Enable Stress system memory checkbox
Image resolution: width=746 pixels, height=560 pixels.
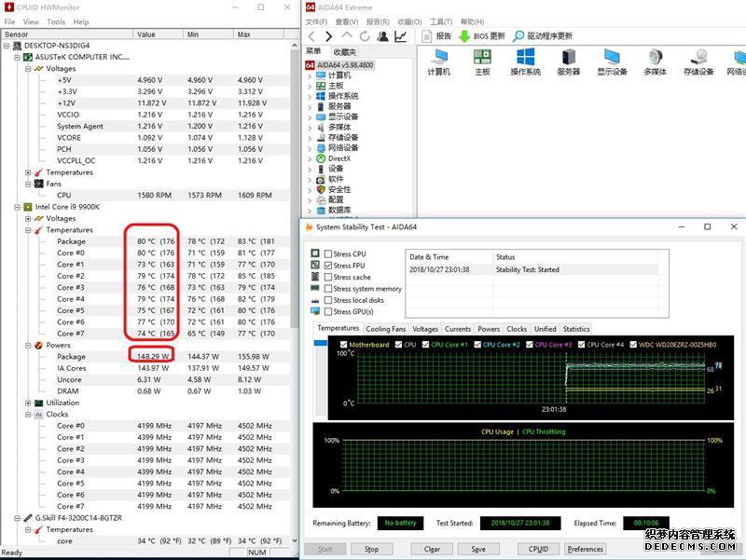[328, 289]
